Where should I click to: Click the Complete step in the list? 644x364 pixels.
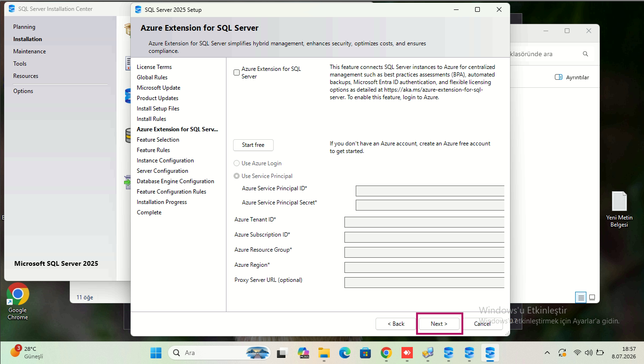pos(149,212)
